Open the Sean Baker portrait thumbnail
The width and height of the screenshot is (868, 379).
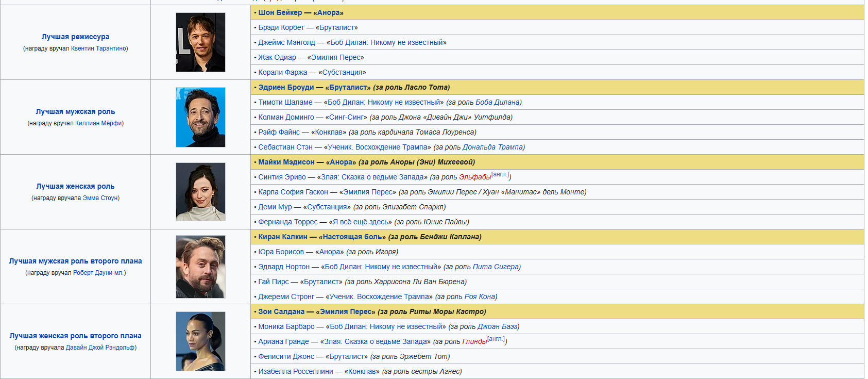click(200, 42)
